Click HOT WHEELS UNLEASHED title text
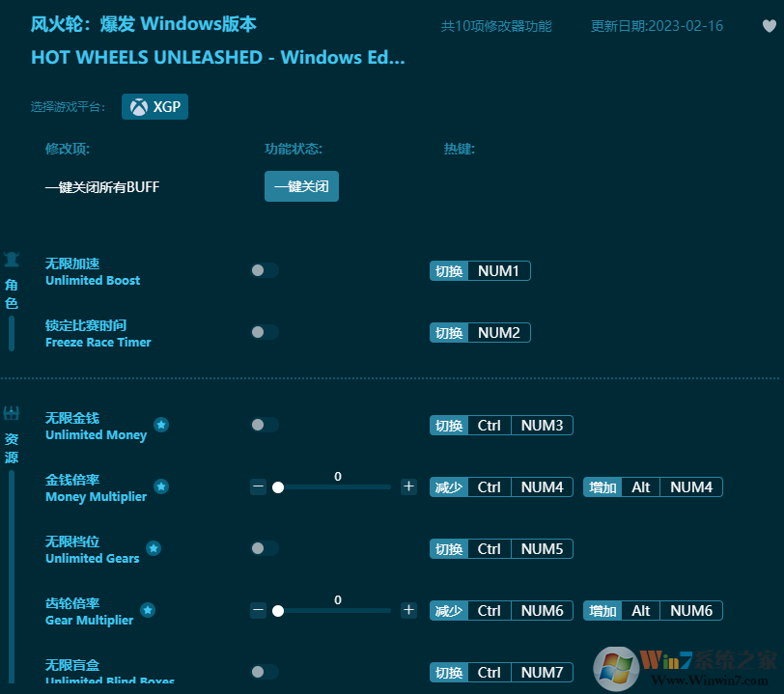The height and width of the screenshot is (694, 784). point(218,58)
